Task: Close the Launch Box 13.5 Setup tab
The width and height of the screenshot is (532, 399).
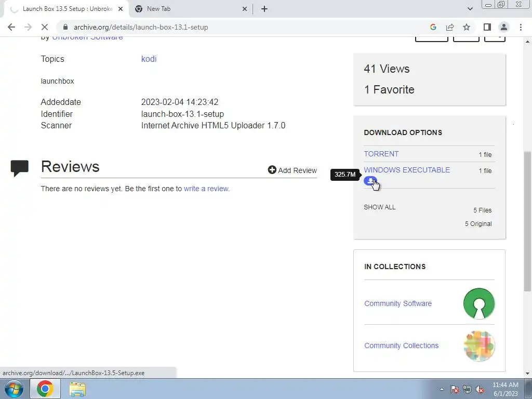Action: 121,9
